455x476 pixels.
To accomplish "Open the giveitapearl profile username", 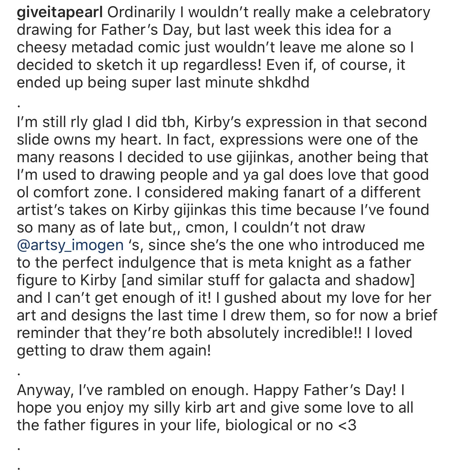I will pyautogui.click(x=60, y=12).
